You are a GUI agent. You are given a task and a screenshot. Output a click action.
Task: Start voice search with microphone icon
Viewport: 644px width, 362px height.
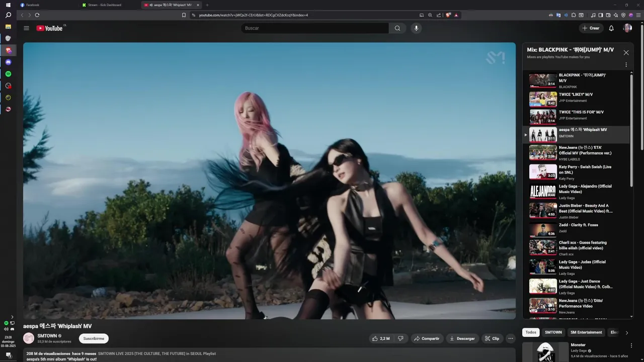tap(416, 28)
